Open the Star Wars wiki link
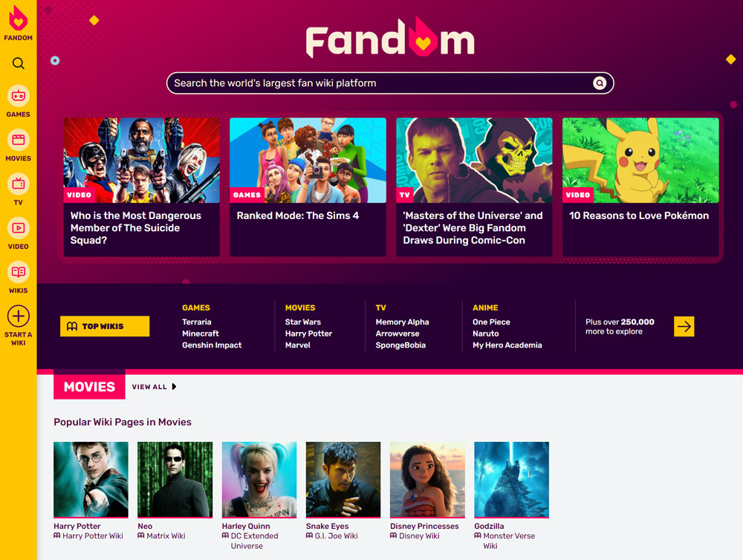 click(x=303, y=322)
